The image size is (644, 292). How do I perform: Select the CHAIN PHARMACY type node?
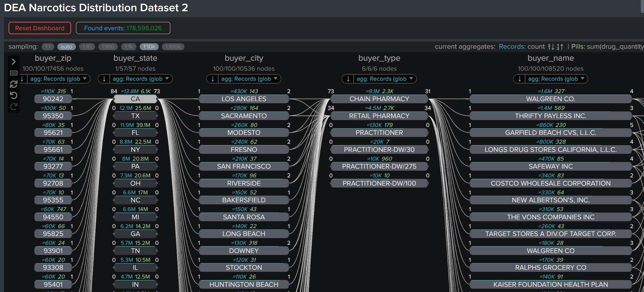click(x=379, y=99)
